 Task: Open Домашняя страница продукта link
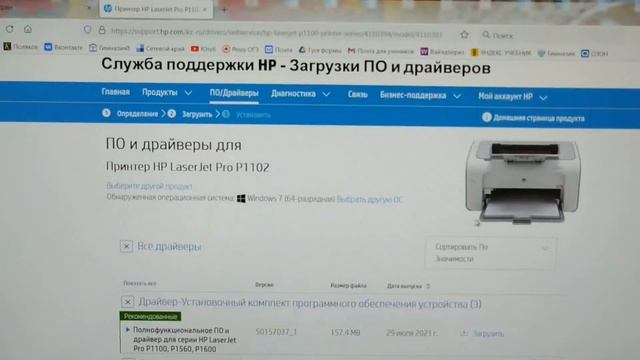coord(539,118)
